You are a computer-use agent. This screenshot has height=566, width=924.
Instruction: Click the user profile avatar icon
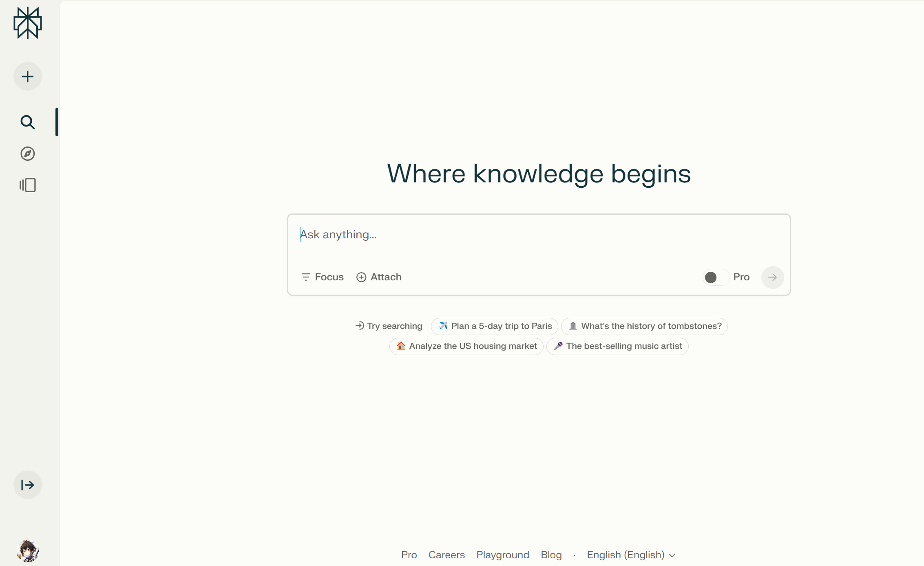pos(28,551)
